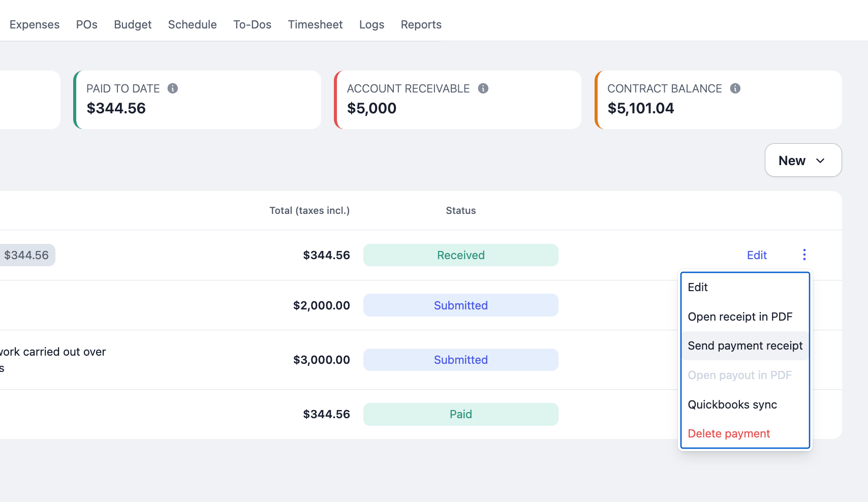Click the Paid to Date info icon

pos(173,88)
